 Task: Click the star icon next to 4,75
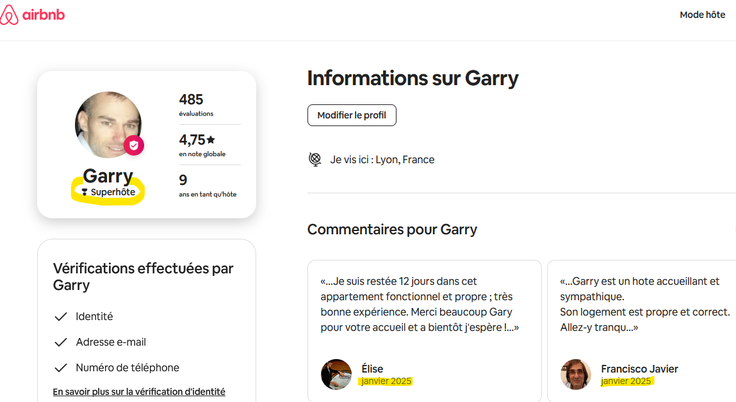pos(211,139)
